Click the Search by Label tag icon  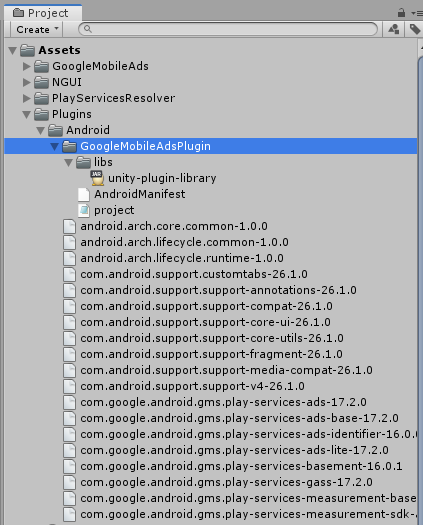tap(415, 29)
